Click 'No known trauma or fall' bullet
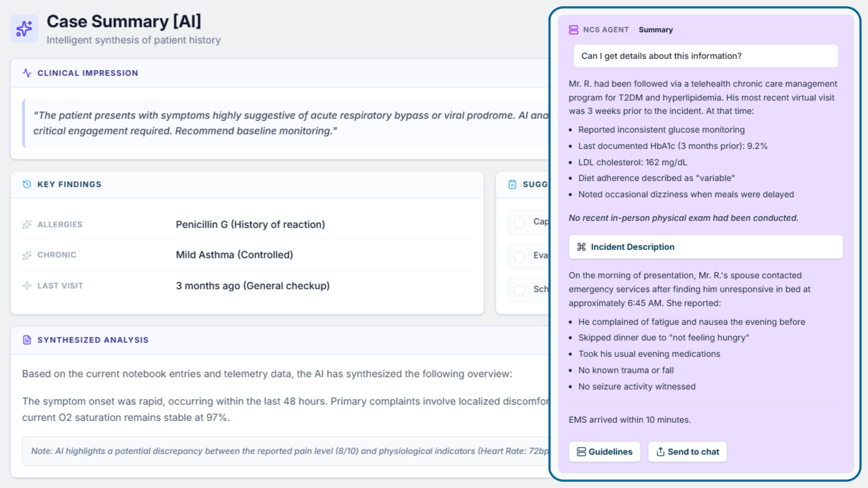 tap(626, 370)
